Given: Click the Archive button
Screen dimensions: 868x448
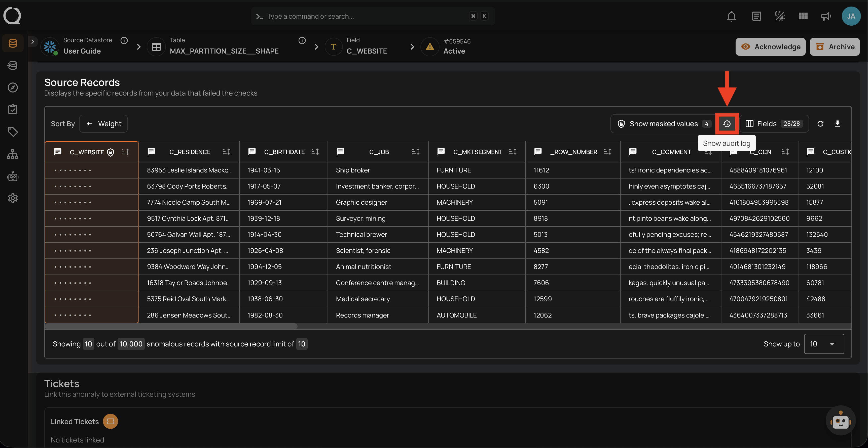Looking at the screenshot, I should pyautogui.click(x=835, y=47).
